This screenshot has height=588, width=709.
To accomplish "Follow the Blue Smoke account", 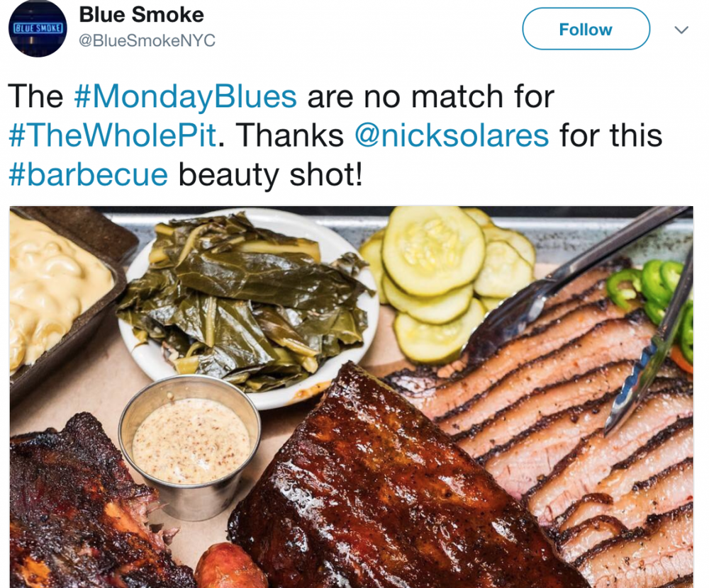I will pyautogui.click(x=586, y=29).
